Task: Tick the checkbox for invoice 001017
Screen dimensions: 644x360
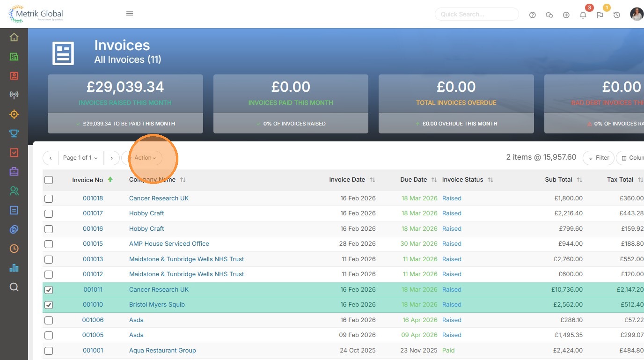Action: (x=49, y=213)
